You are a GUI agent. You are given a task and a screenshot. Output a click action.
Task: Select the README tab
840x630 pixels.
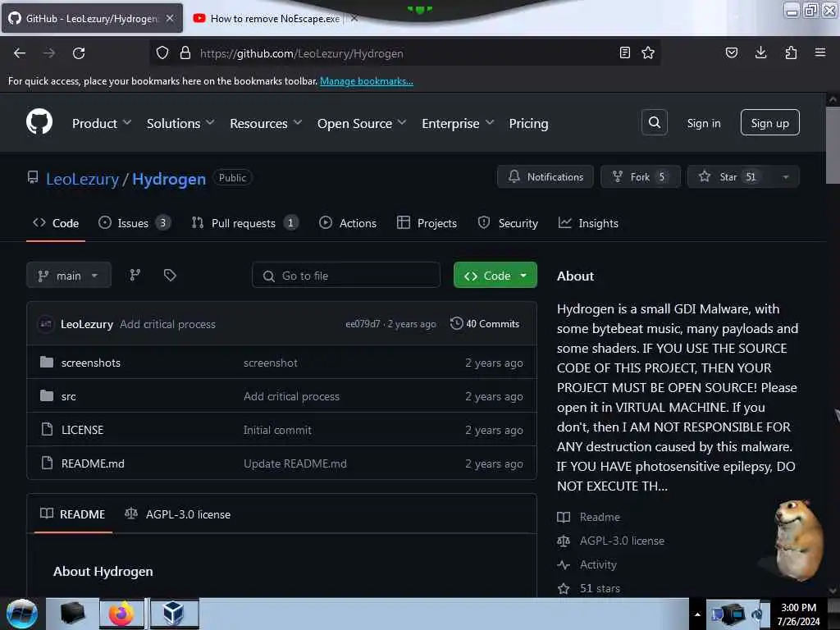click(x=73, y=514)
